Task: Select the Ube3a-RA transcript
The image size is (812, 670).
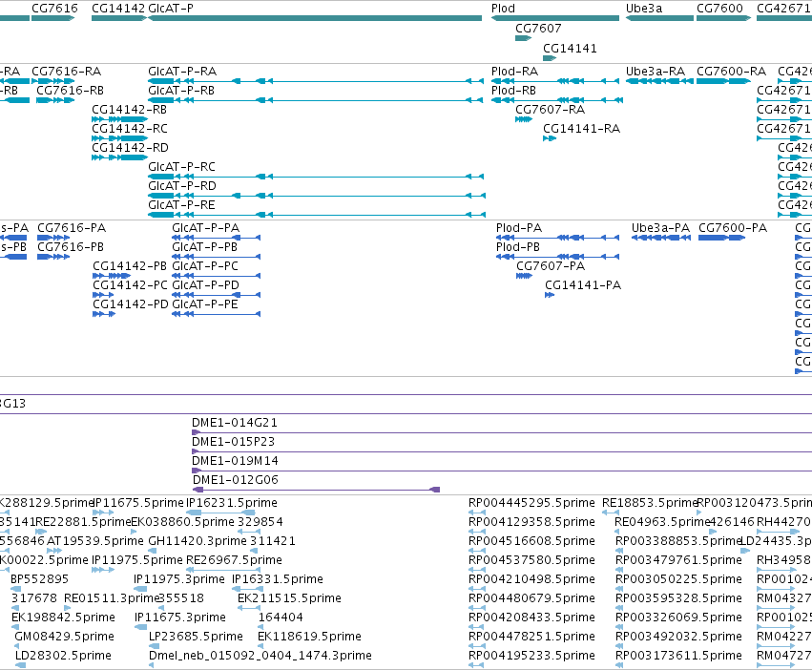Action: pyautogui.click(x=659, y=81)
